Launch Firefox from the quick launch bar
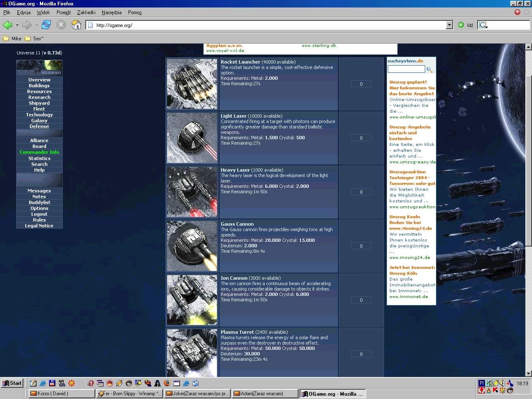Image resolution: width=532 pixels, height=399 pixels. coord(167,383)
